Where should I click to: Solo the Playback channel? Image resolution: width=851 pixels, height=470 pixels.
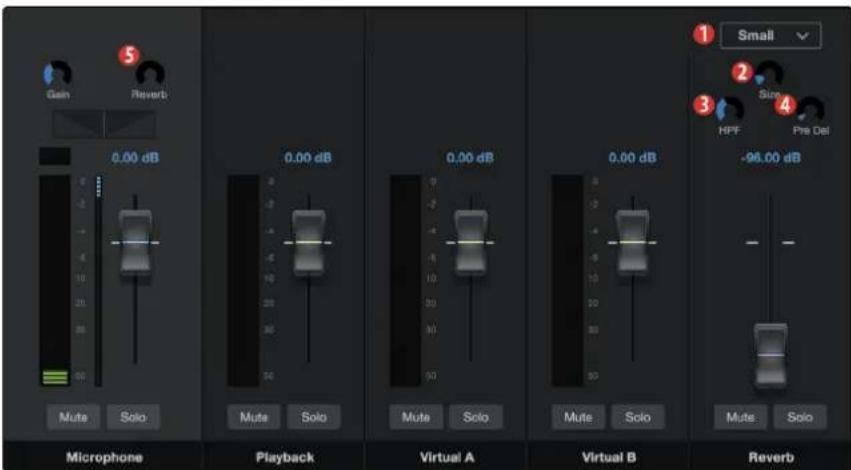(314, 417)
